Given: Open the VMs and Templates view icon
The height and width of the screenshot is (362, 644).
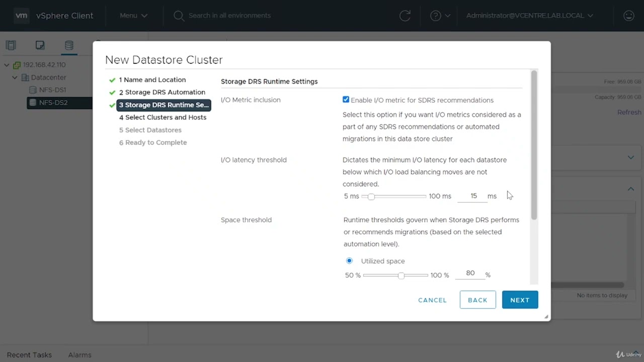Looking at the screenshot, I should click(x=40, y=45).
